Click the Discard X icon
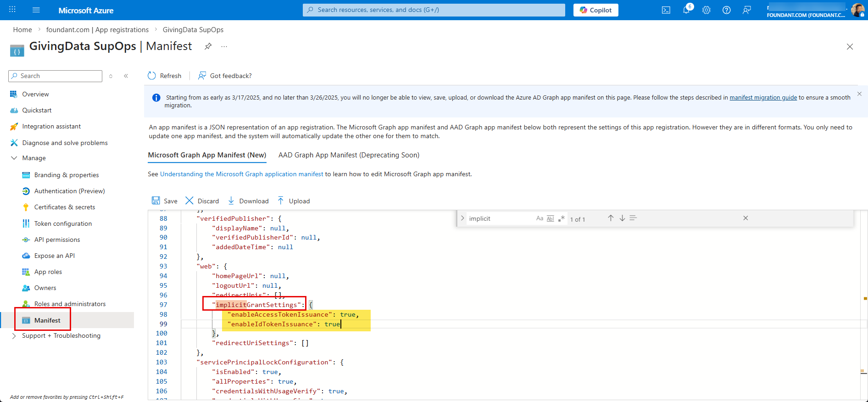The height and width of the screenshot is (402, 868). point(189,201)
